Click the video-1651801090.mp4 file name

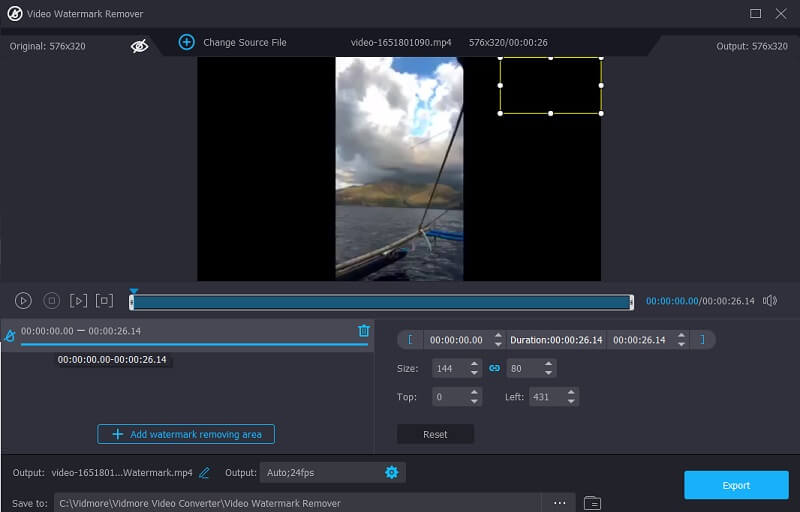pyautogui.click(x=401, y=42)
